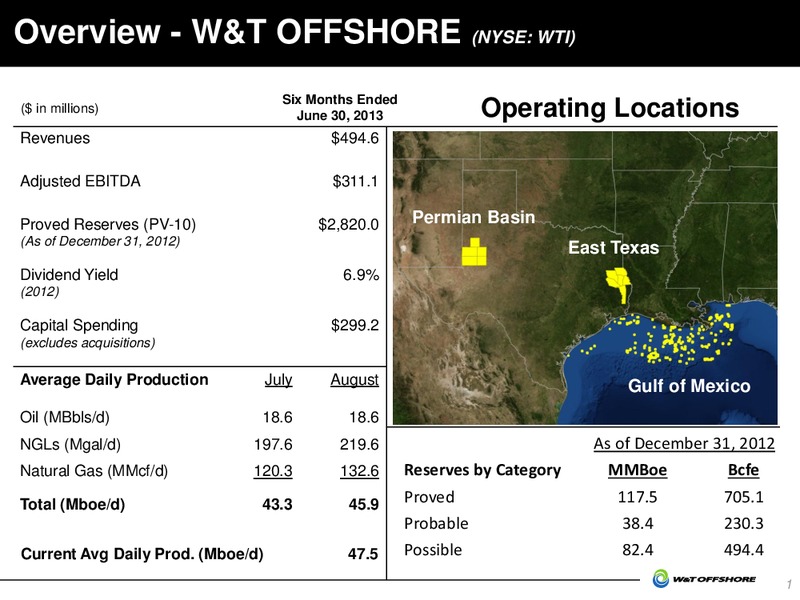Click the "(excludes acquisitions)" note
The width and height of the screenshot is (800, 600).
pos(88,343)
